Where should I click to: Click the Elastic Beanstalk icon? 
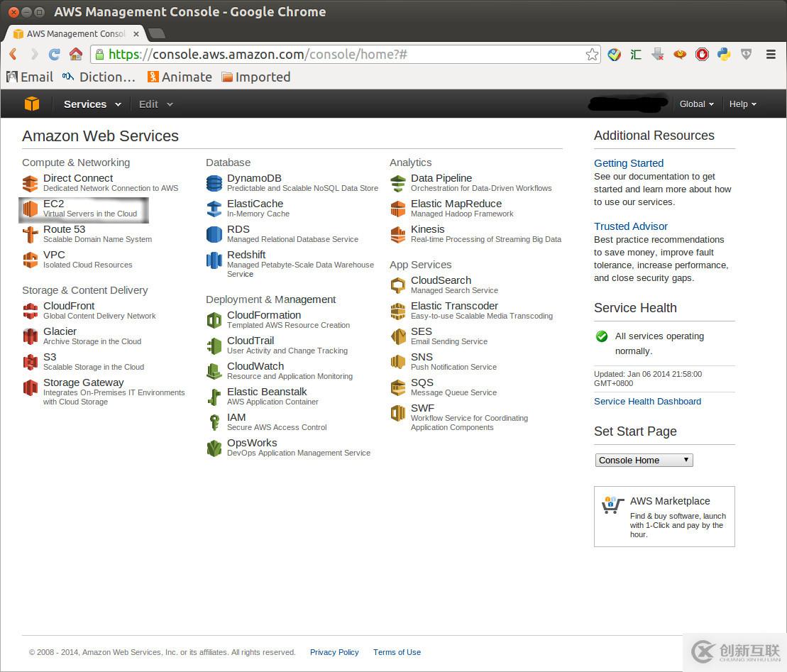click(214, 397)
